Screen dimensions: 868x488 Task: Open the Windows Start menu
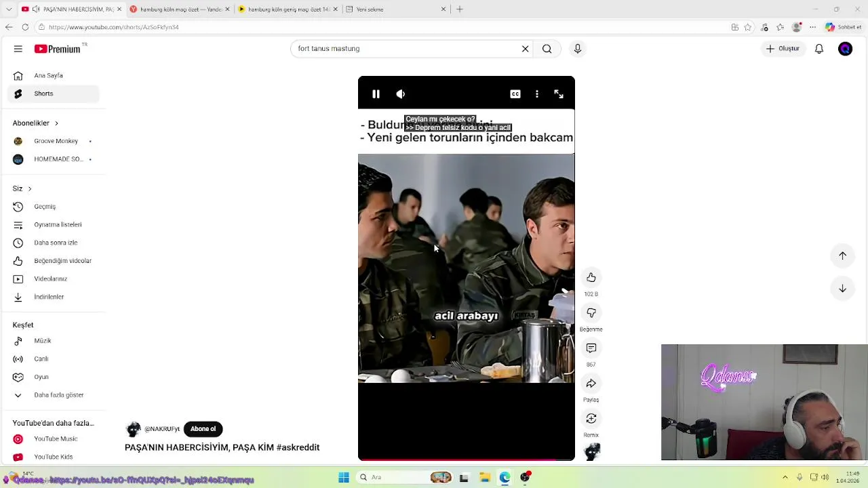tap(344, 478)
